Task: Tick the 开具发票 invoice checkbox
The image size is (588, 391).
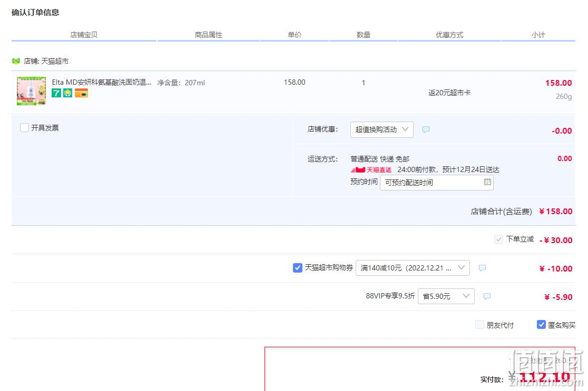Action: point(24,128)
